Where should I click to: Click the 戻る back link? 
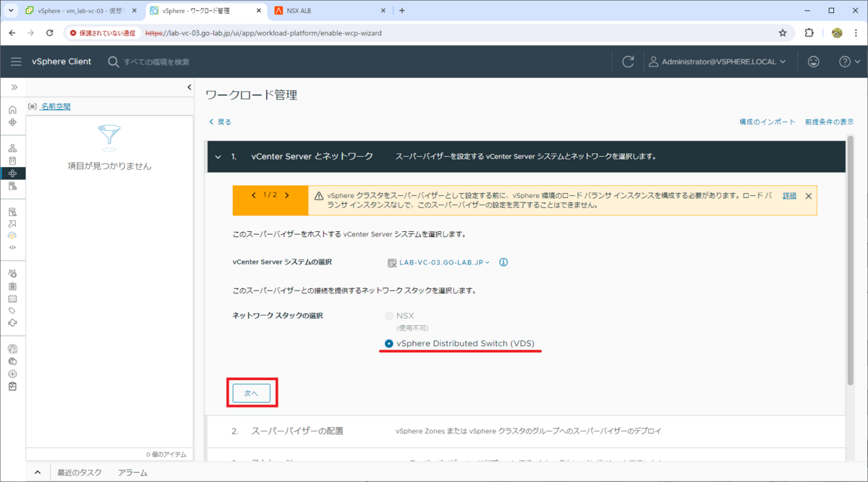(x=221, y=122)
